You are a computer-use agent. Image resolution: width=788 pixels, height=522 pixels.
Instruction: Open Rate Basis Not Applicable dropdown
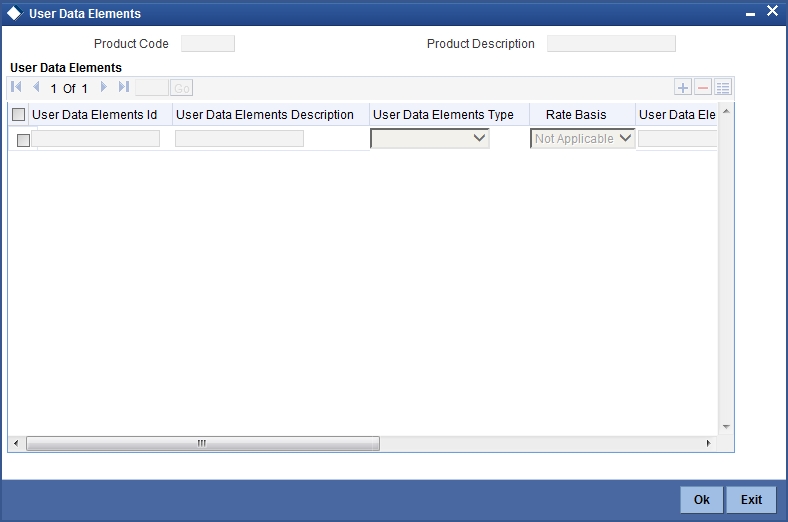pyautogui.click(x=582, y=138)
